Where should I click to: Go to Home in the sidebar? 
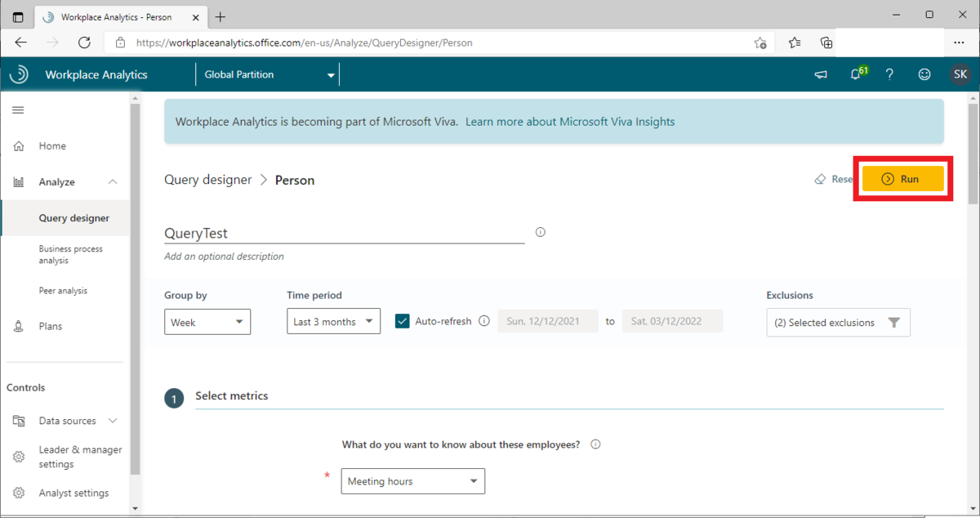tap(52, 146)
